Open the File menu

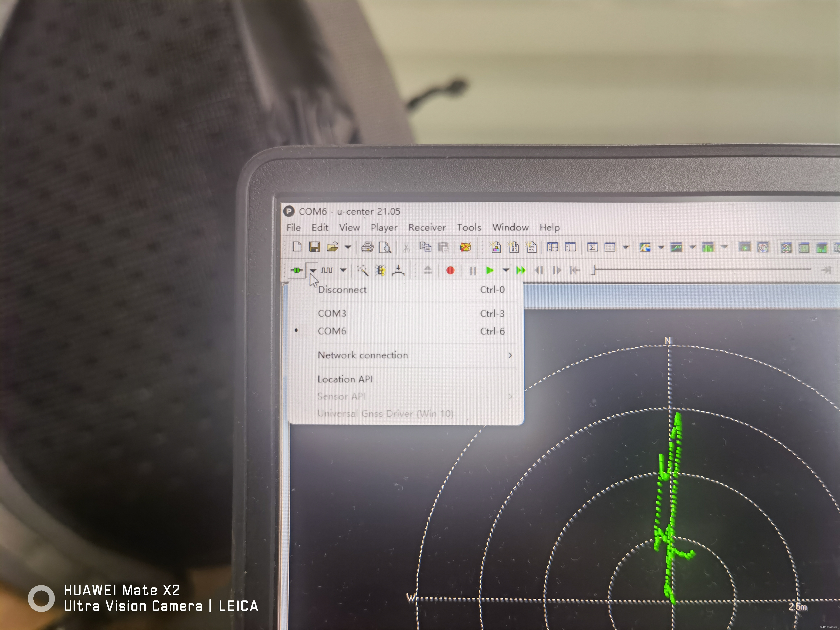tap(293, 227)
